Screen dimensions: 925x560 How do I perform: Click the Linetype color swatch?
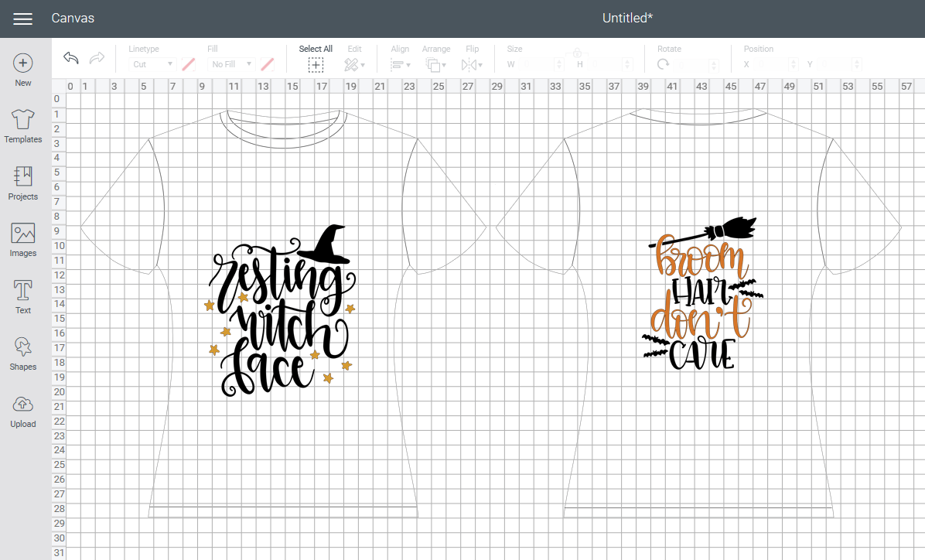pos(188,64)
